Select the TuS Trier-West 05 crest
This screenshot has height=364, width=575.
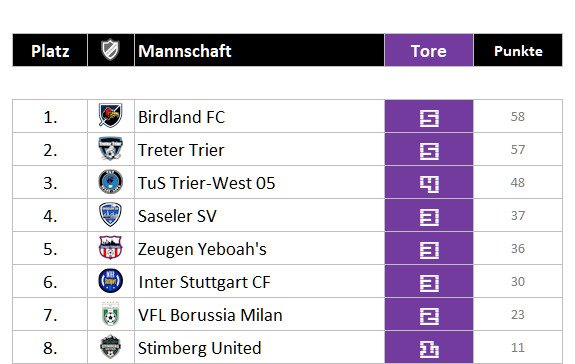tap(110, 181)
